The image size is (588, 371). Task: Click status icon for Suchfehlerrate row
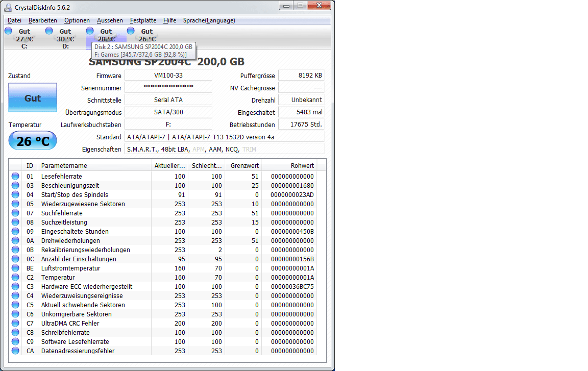[x=15, y=213]
